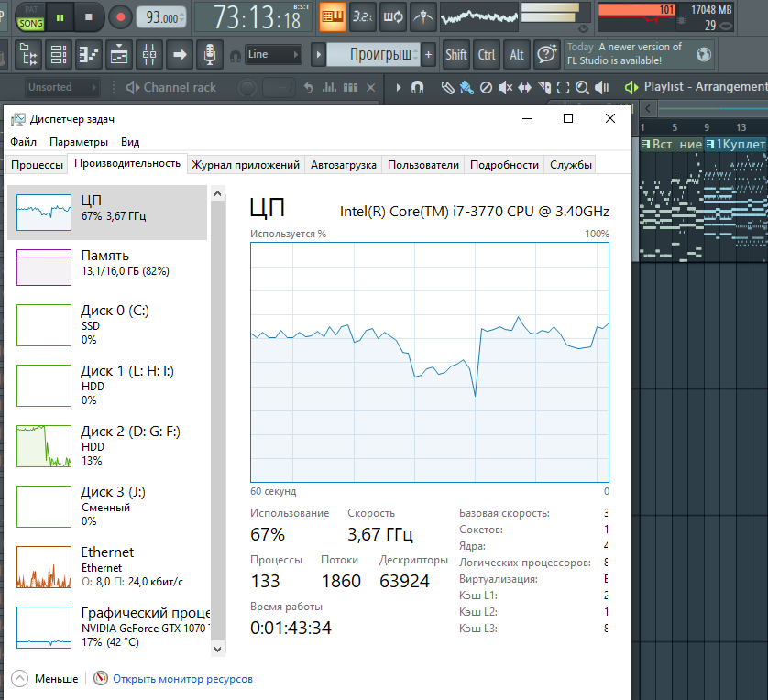This screenshot has width=768, height=700.
Task: Click Меньше to collapse details
Action: click(x=45, y=679)
